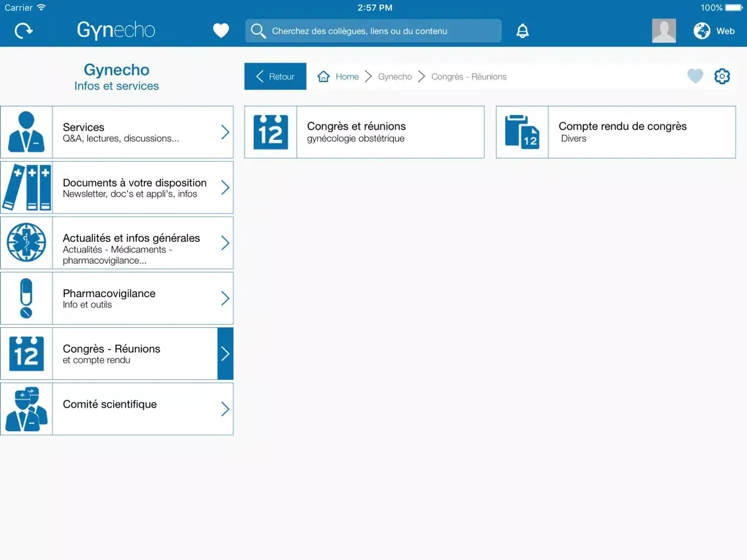747x560 pixels.
Task: Navigate to Gynecho breadcrumb link
Action: (395, 77)
